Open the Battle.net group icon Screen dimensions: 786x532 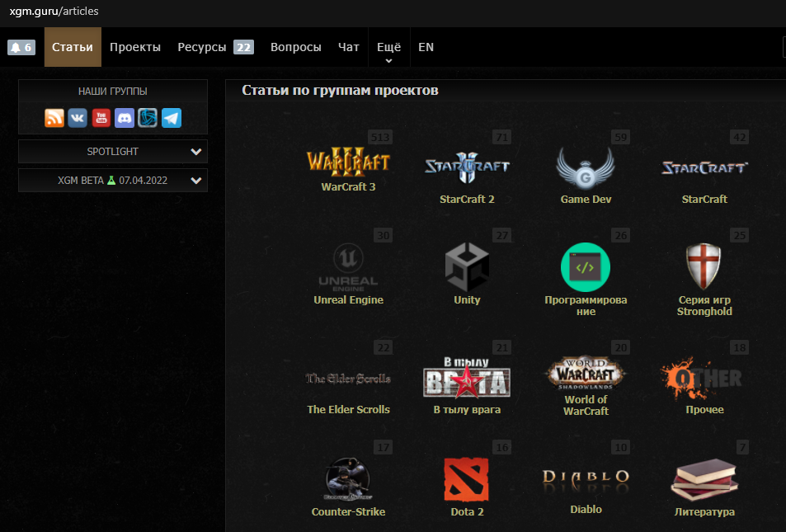[148, 118]
